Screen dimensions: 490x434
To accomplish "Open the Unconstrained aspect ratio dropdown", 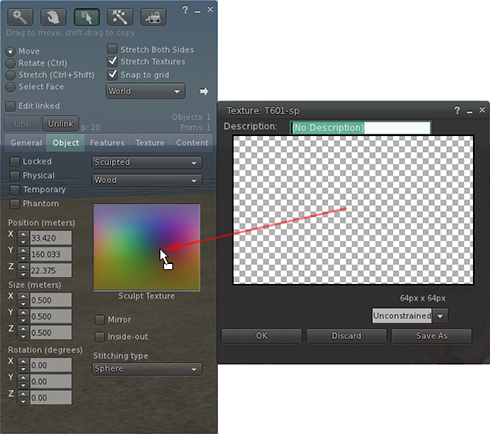I will (x=410, y=316).
